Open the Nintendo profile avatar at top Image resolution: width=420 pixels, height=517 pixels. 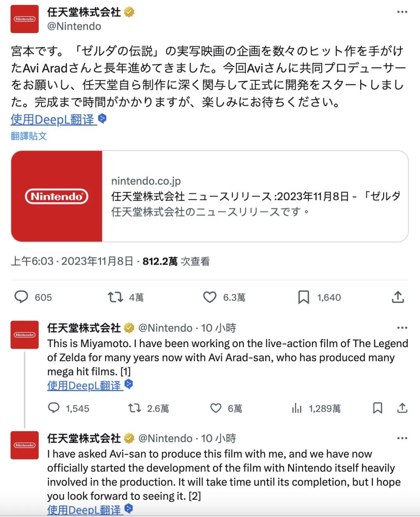pos(24,19)
